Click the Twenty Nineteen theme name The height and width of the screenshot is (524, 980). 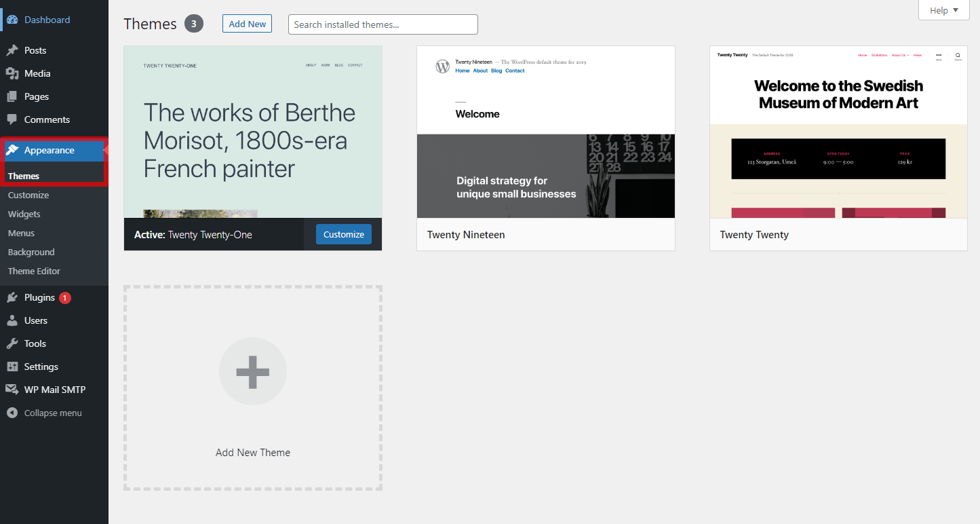coord(466,235)
